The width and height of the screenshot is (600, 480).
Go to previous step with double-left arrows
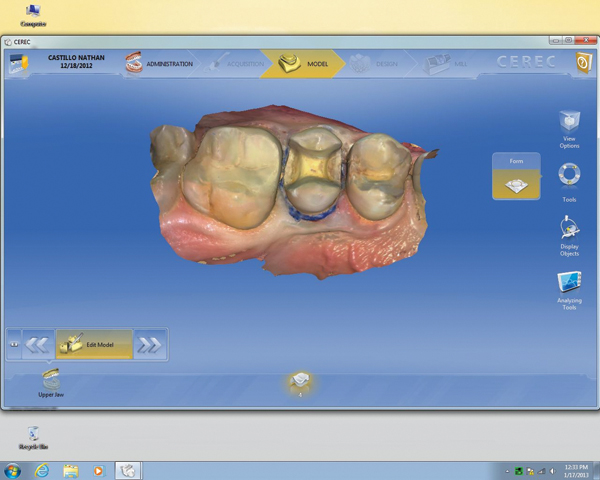[x=38, y=345]
